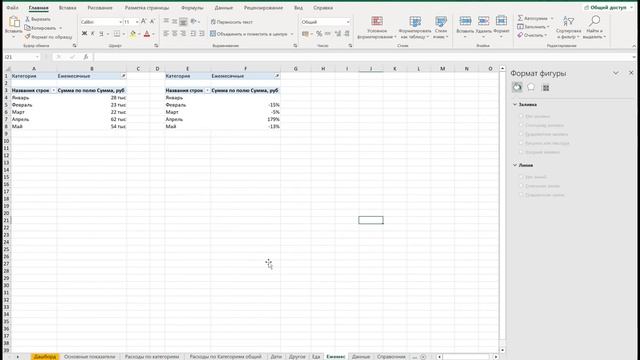Open Sort and Filter (Сортировка и фильтр)
640x360 pixels.
(x=568, y=27)
